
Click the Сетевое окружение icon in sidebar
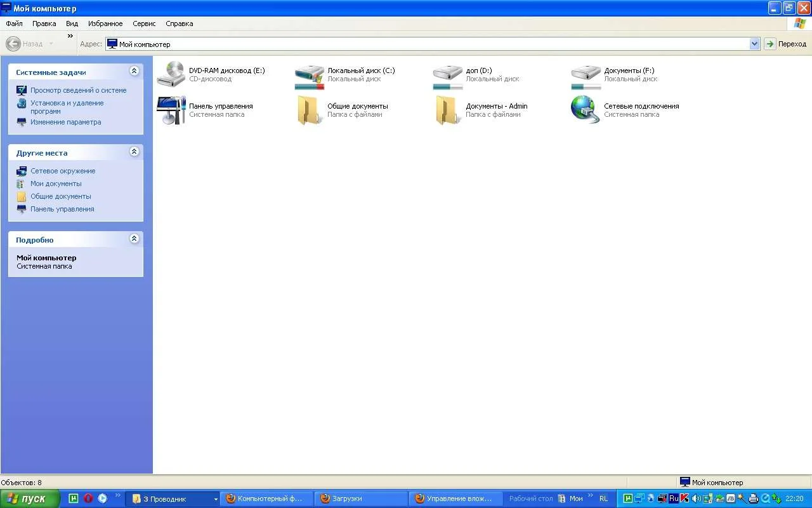click(x=22, y=171)
